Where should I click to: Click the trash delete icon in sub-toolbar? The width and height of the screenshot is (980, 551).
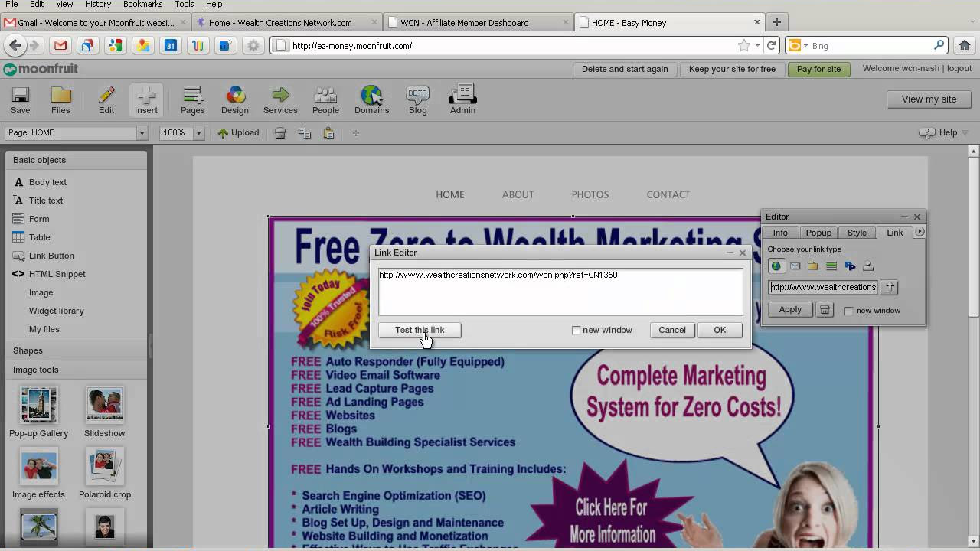(x=280, y=133)
